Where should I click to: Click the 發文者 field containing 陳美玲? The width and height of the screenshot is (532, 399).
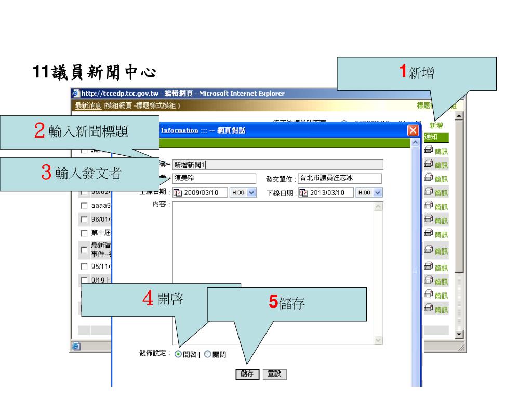click(214, 179)
